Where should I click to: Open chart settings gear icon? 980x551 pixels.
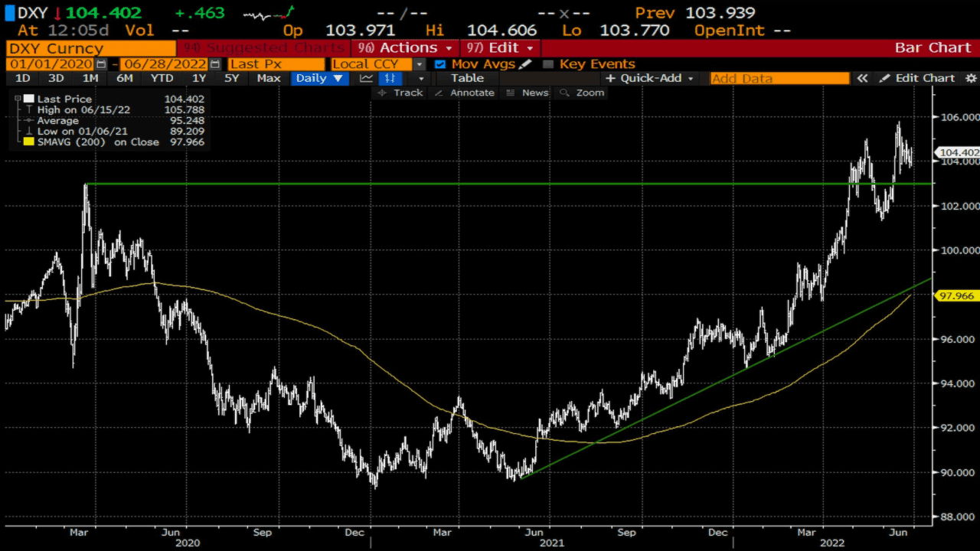[971, 78]
